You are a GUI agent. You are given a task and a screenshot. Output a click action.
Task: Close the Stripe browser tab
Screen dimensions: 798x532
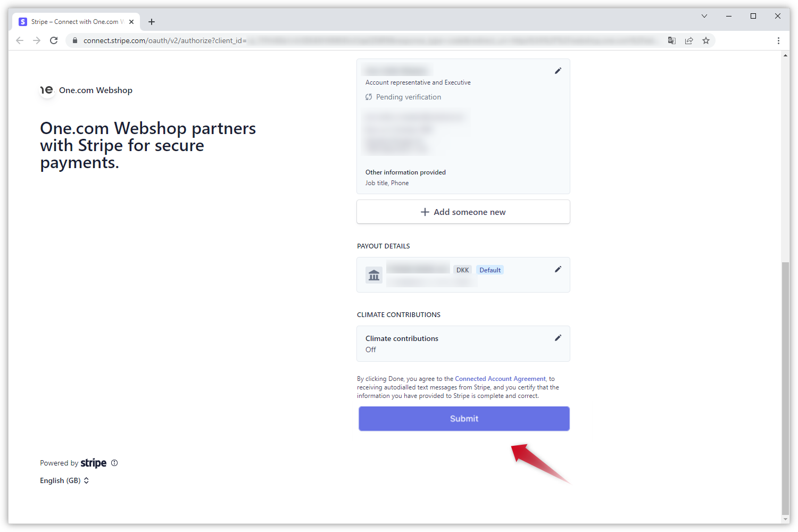131,22
